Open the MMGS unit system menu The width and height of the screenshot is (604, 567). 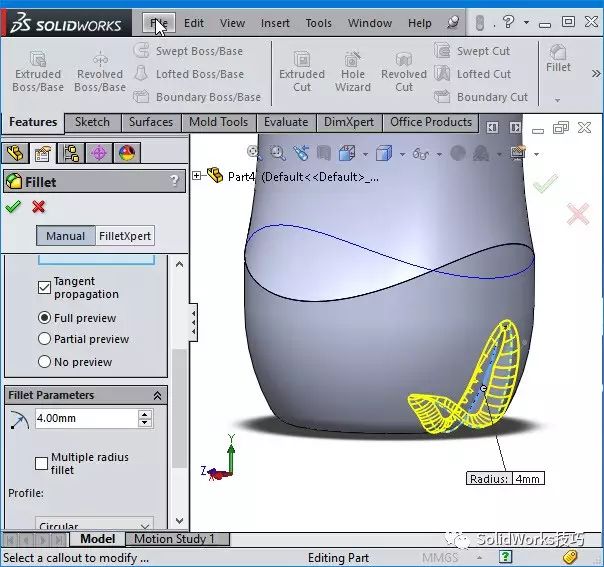(440, 557)
